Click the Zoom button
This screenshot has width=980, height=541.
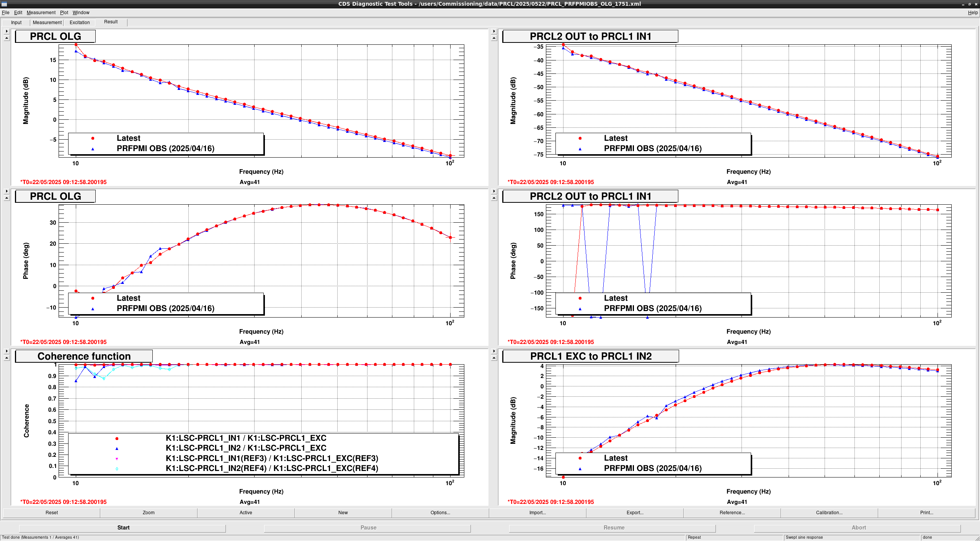coord(149,513)
